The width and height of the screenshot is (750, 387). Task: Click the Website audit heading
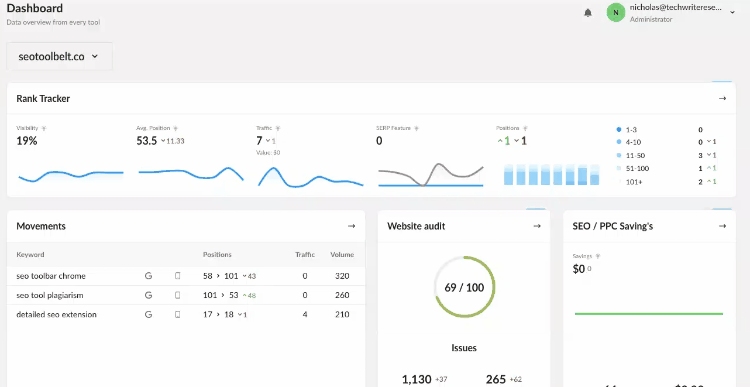[416, 226]
